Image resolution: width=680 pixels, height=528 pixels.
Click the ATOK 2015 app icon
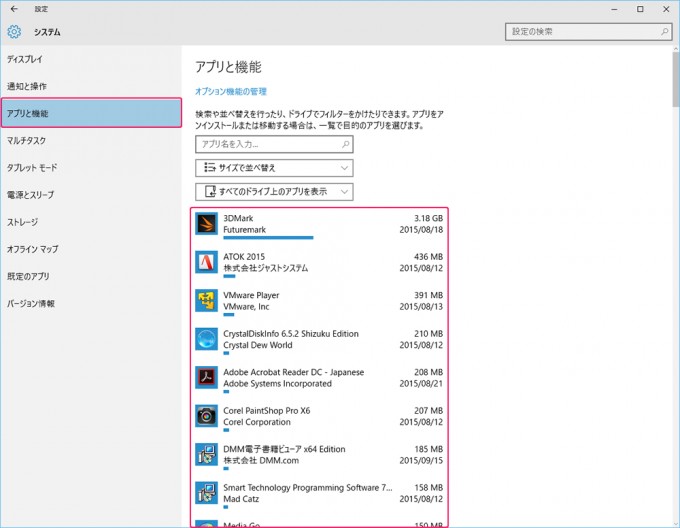pyautogui.click(x=206, y=262)
